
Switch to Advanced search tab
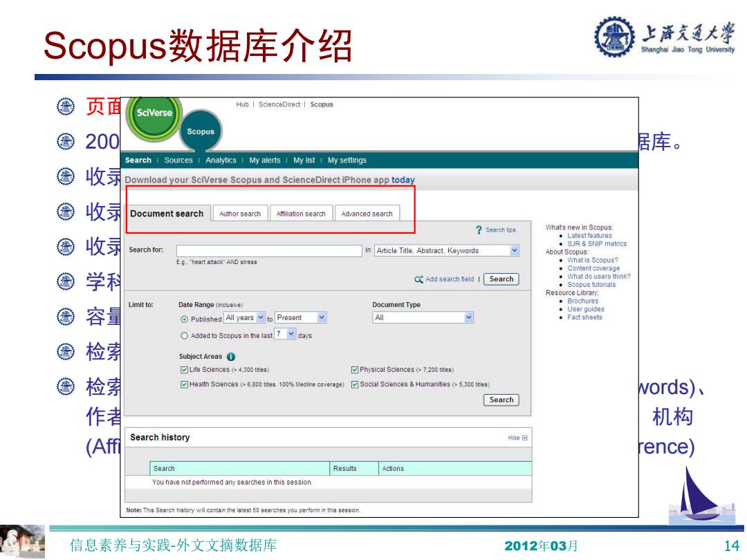(367, 214)
